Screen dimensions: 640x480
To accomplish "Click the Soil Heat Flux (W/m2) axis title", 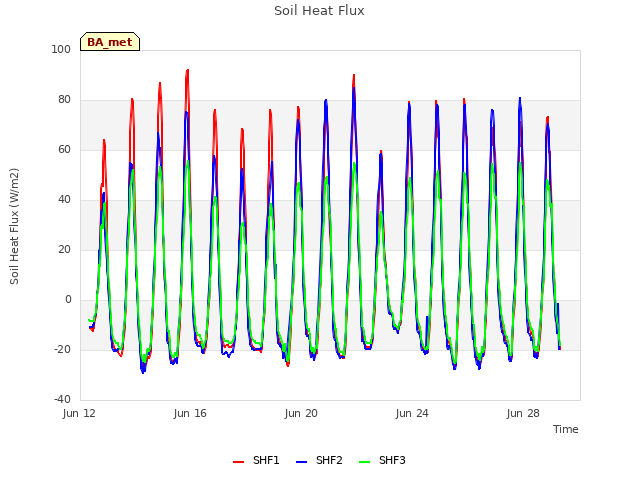I will point(14,226).
